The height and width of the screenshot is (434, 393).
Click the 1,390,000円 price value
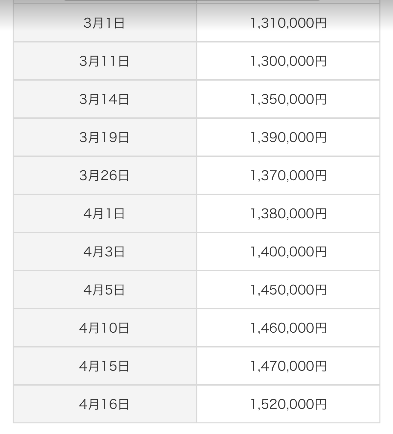[x=288, y=137]
